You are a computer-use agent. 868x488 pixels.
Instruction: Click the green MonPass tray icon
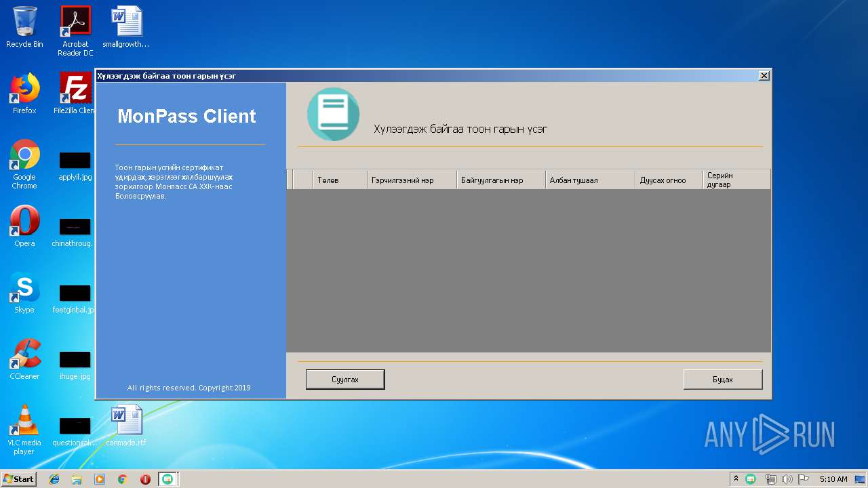click(751, 479)
